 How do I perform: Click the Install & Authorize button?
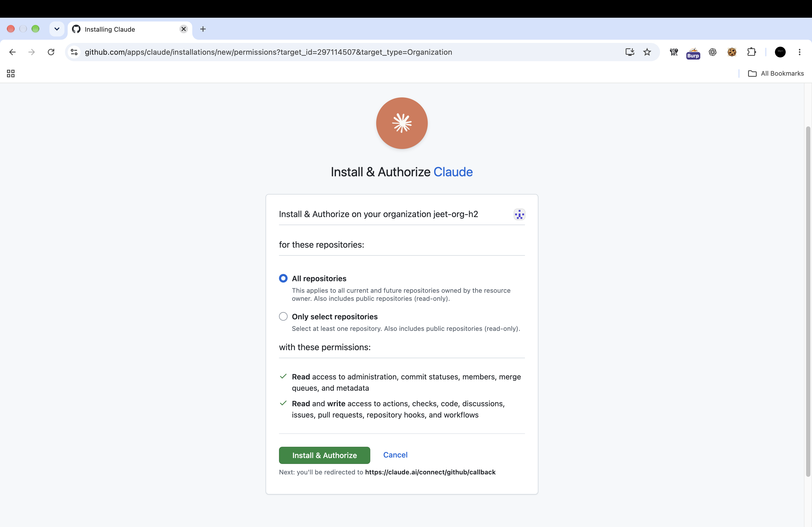coord(324,455)
